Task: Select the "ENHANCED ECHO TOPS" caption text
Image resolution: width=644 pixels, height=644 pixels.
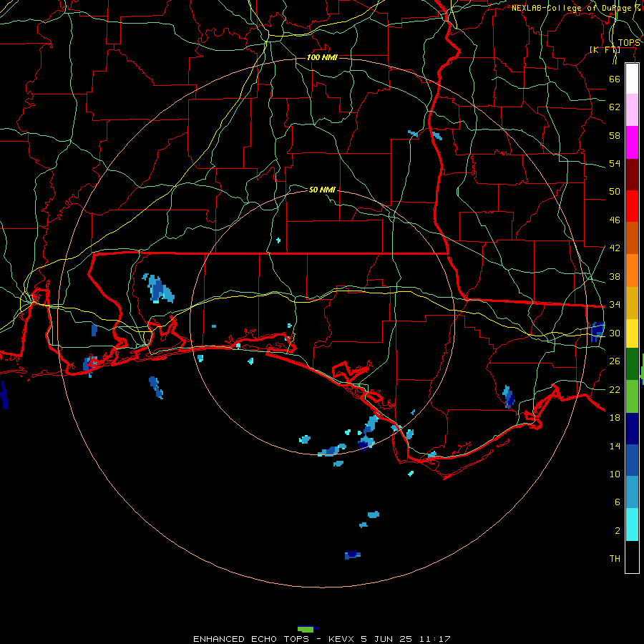Action: pyautogui.click(x=251, y=639)
